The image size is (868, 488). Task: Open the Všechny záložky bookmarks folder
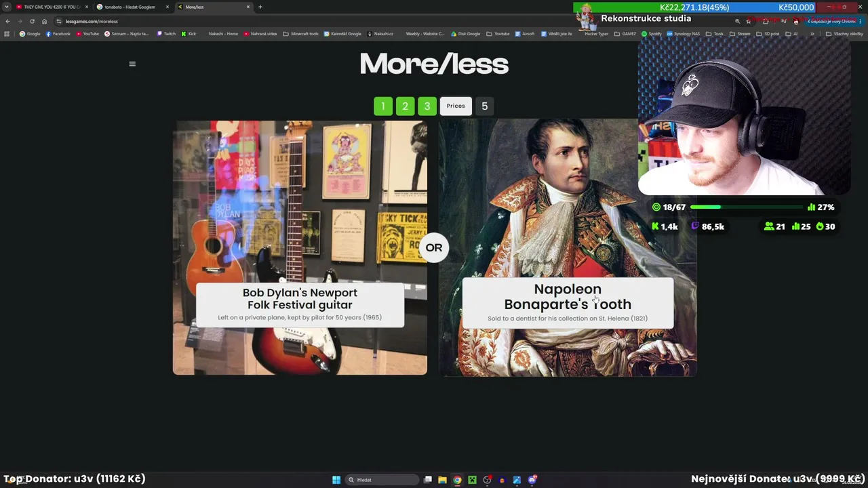click(845, 34)
